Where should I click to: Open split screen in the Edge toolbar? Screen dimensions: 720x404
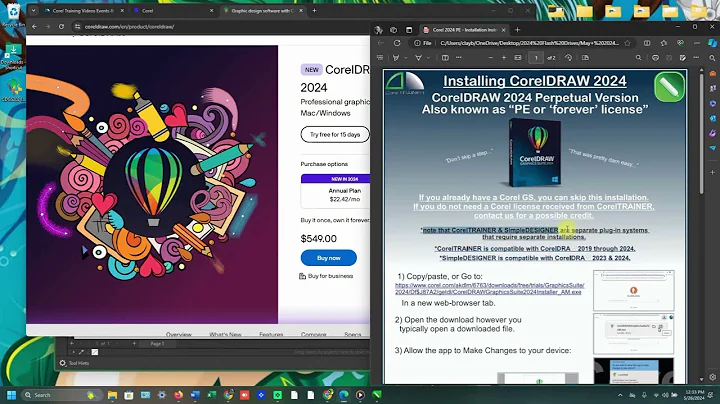[x=647, y=43]
